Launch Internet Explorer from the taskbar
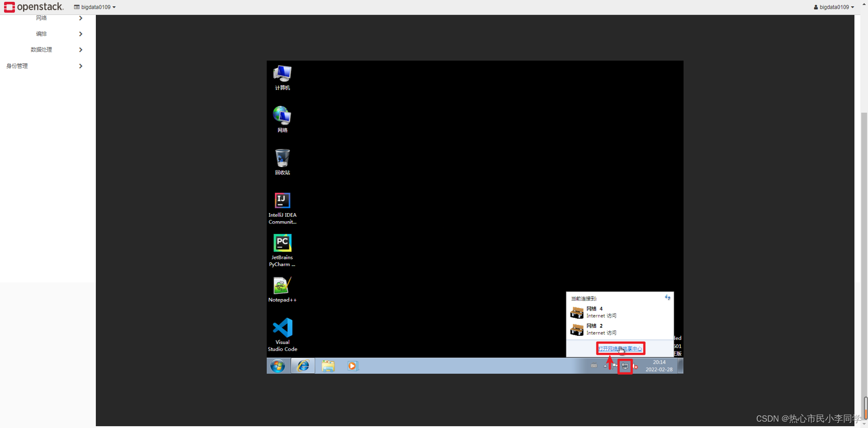Screen dimensions: 868x428 (303, 366)
